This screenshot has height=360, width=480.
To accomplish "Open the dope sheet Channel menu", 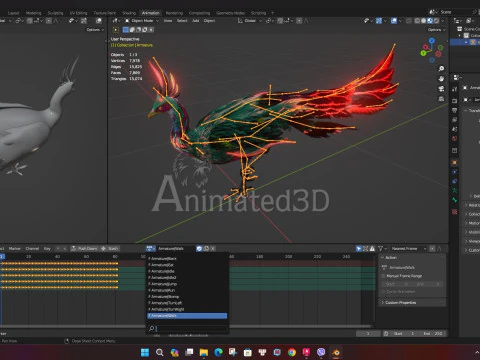I will coord(32,249).
